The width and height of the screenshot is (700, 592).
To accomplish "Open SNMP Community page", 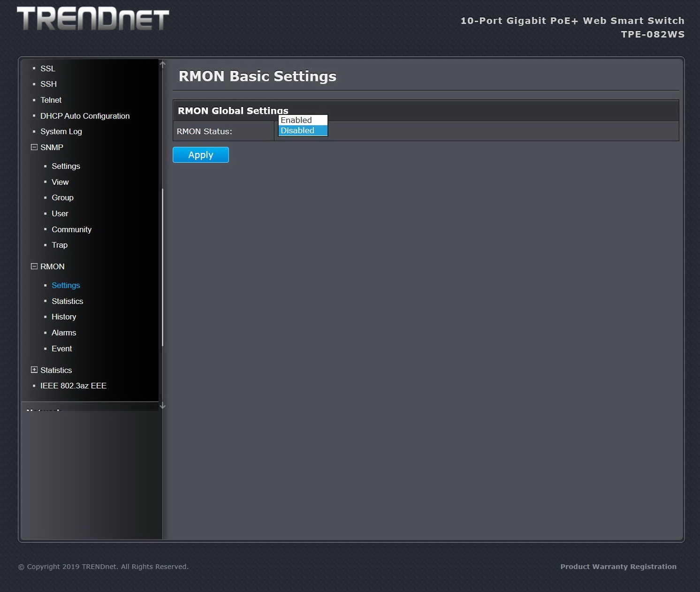I will click(x=71, y=229).
